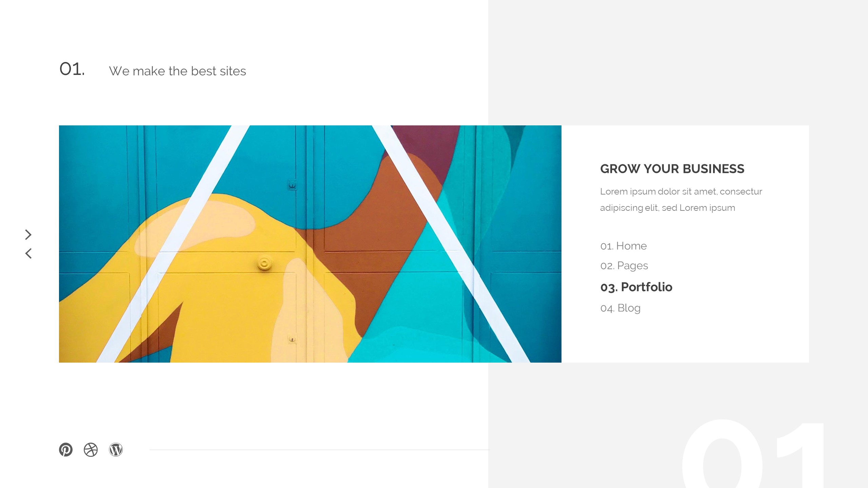Image resolution: width=868 pixels, height=488 pixels.
Task: Click the white menu card panel
Action: [685, 244]
